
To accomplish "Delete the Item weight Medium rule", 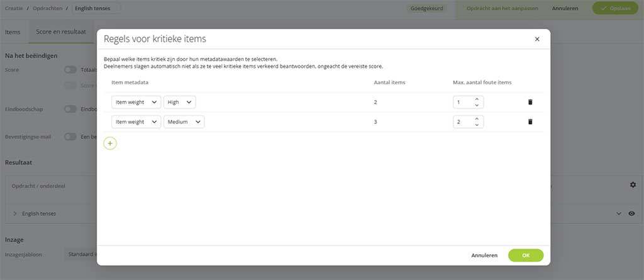I will (530, 121).
